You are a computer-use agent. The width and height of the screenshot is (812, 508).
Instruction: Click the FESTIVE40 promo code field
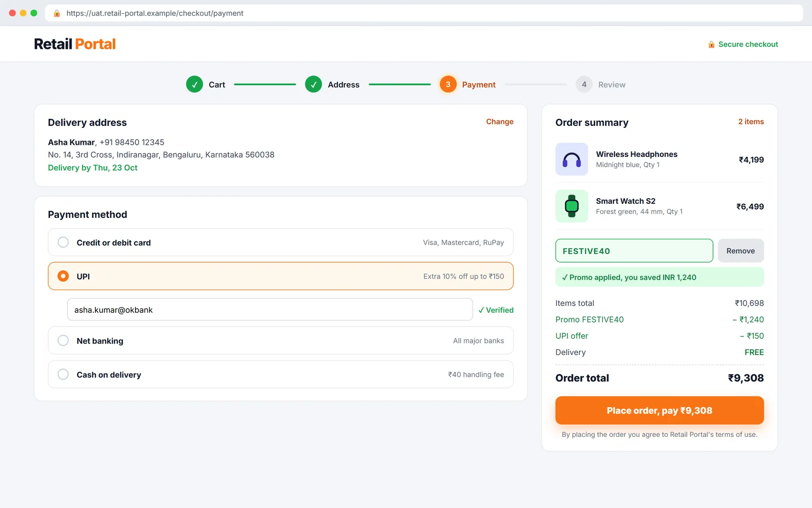point(634,250)
